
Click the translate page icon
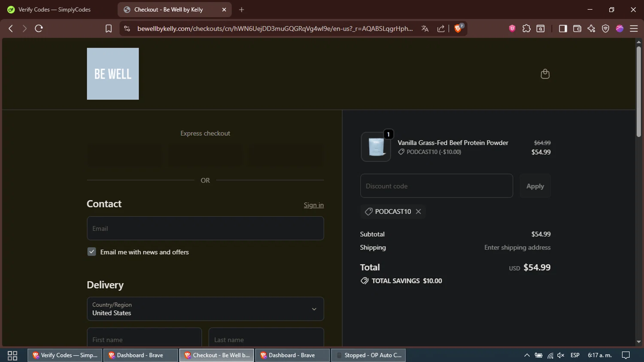point(425,28)
